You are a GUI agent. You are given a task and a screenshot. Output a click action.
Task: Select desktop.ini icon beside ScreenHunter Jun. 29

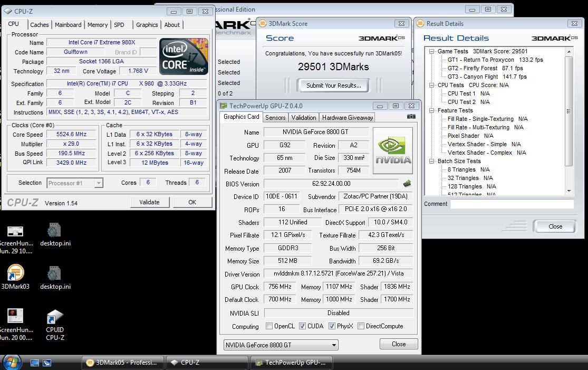click(x=55, y=234)
